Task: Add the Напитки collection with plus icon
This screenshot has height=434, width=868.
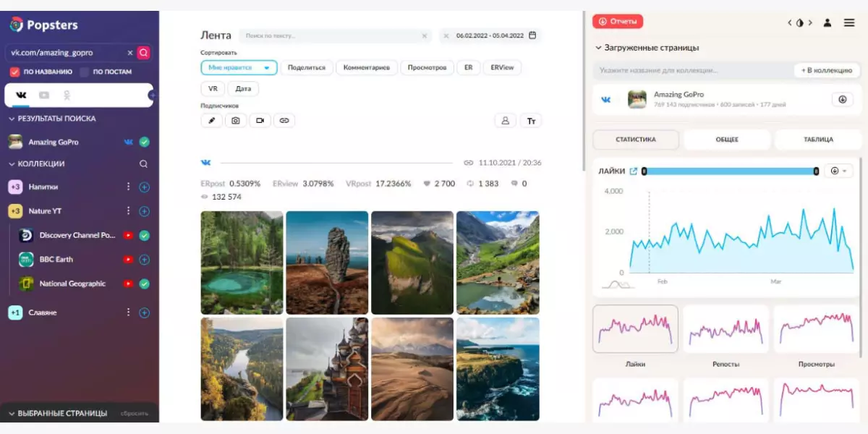Action: click(x=144, y=187)
